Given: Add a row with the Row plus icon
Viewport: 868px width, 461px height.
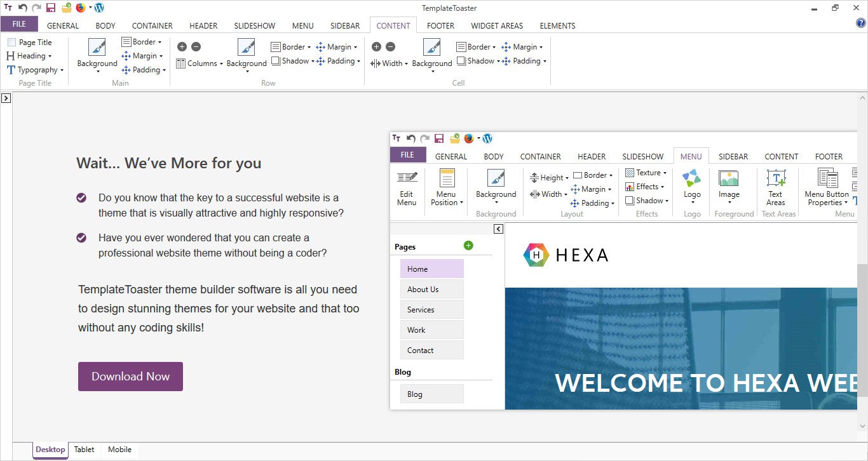Looking at the screenshot, I should tap(182, 46).
